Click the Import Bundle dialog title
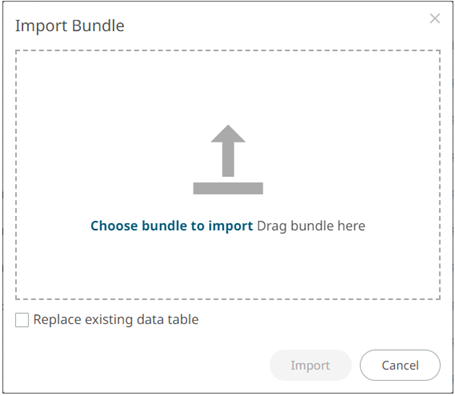Viewport: 455px width, 396px height. [x=70, y=26]
